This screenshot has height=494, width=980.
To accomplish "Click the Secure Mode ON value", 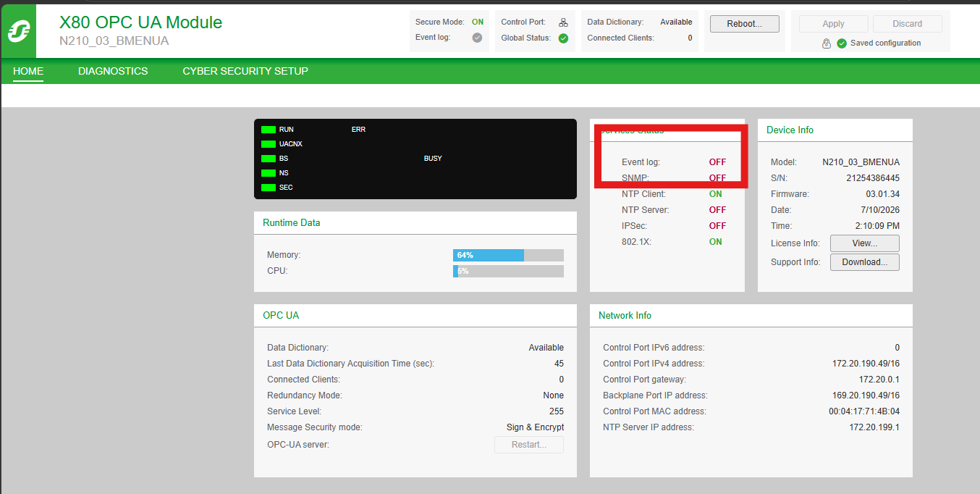I will coord(478,22).
